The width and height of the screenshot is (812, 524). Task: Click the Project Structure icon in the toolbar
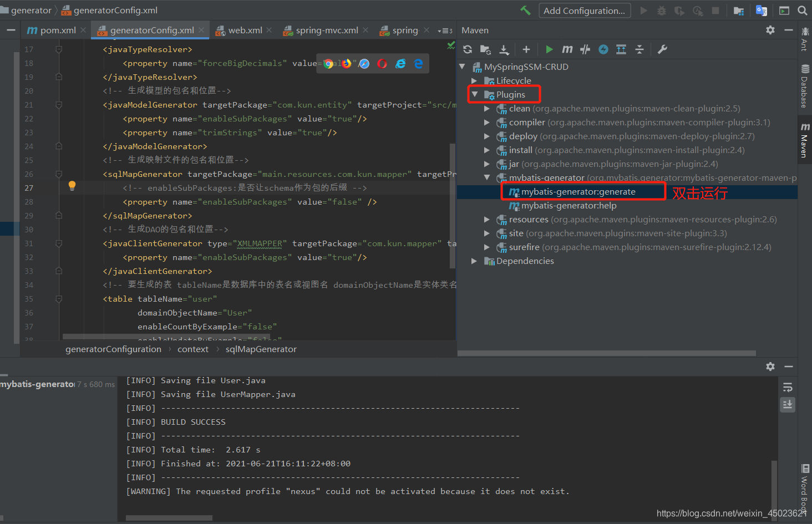click(739, 11)
